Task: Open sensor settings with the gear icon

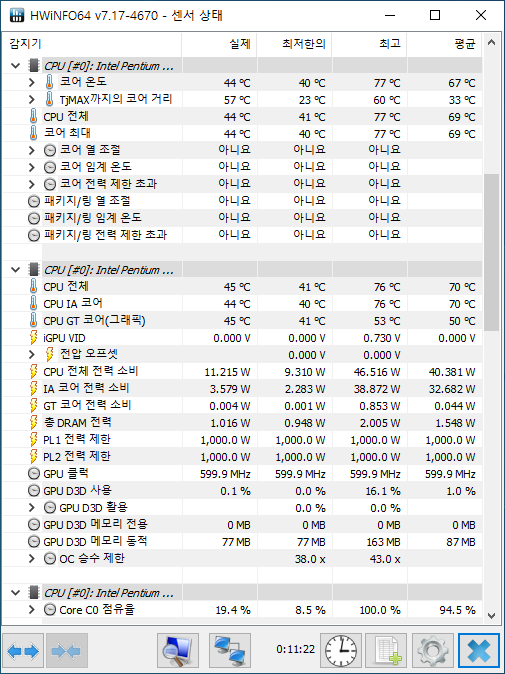Action: (432, 651)
